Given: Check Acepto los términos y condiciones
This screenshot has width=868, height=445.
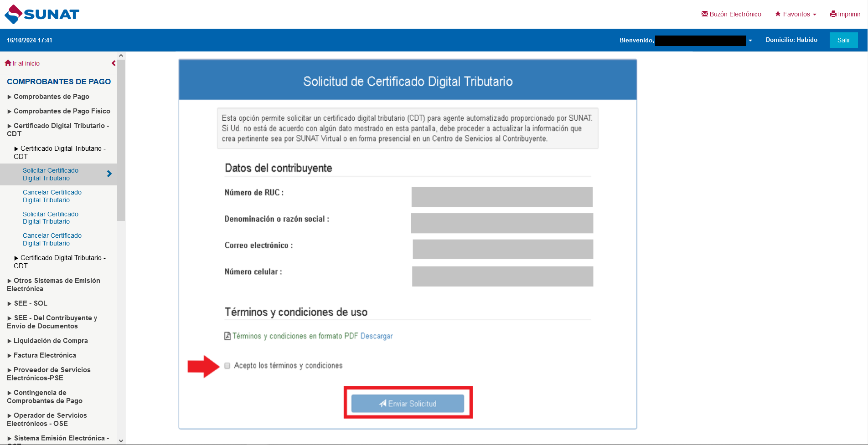Looking at the screenshot, I should (227, 366).
